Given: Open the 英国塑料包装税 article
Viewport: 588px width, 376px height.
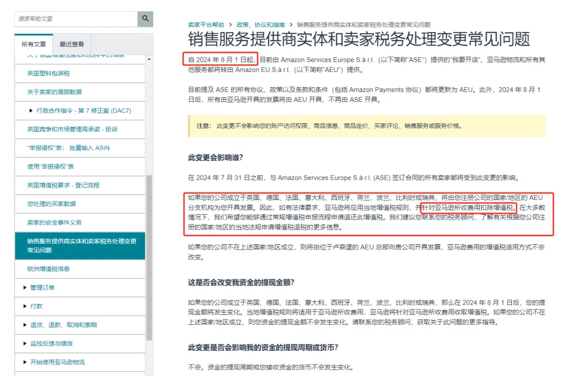Looking at the screenshot, I should click(x=48, y=74).
